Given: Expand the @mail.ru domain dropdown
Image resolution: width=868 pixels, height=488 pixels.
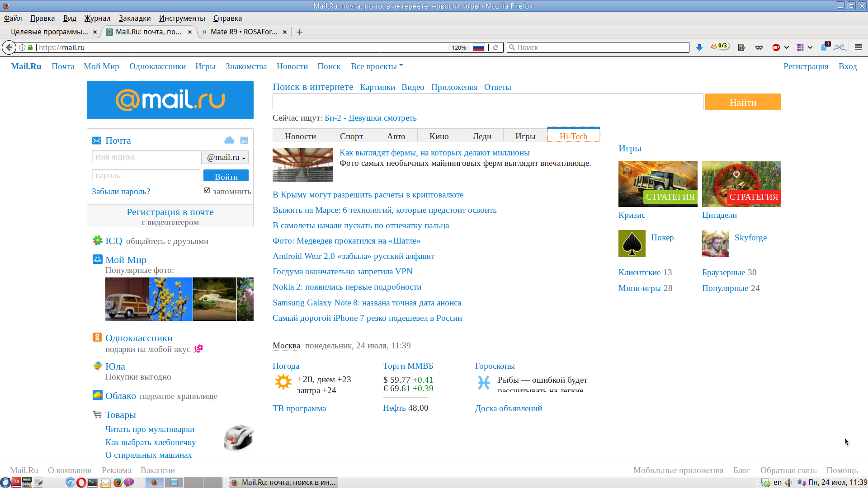Looking at the screenshot, I should (x=225, y=157).
